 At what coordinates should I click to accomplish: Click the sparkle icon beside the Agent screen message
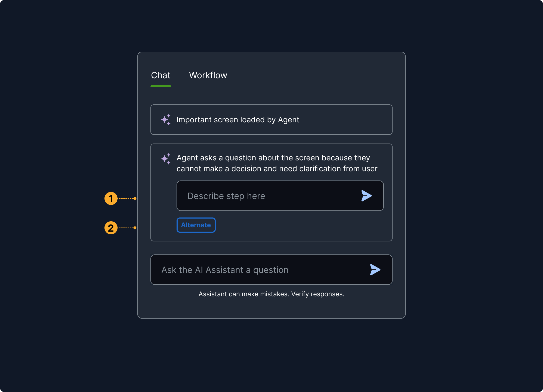click(166, 120)
